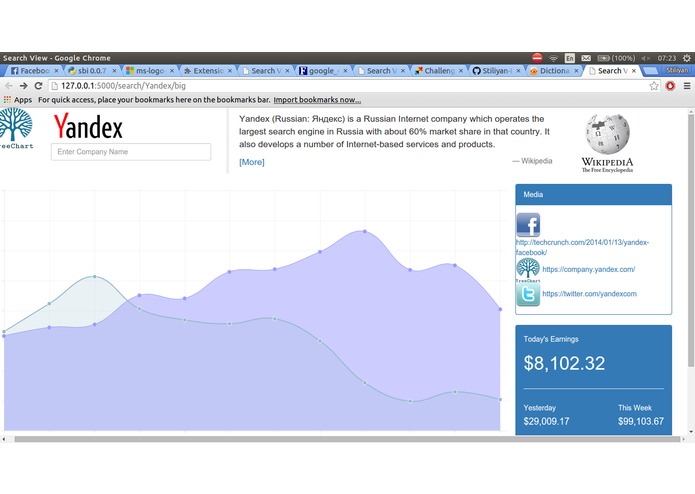The image size is (695, 494).
Task: Click the address bar URL
Action: [123, 86]
